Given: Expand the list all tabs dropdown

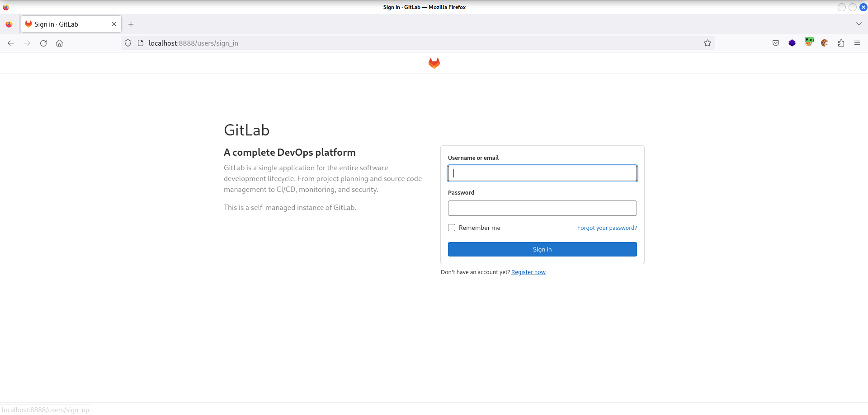Looking at the screenshot, I should point(859,24).
